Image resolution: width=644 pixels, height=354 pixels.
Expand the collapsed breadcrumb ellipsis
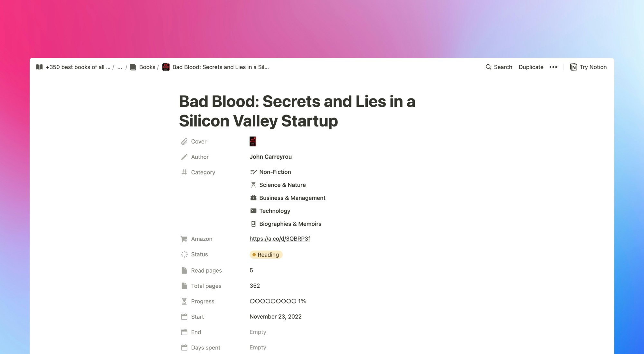120,67
